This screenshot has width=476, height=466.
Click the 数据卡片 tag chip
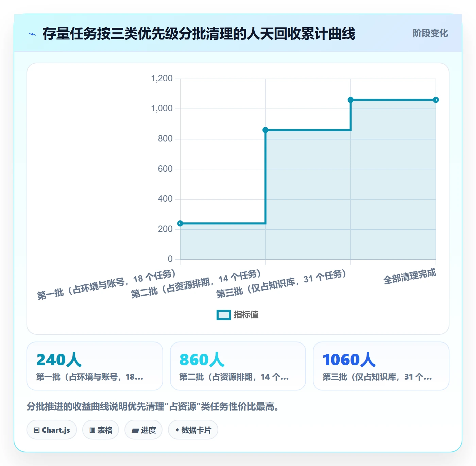click(x=193, y=430)
